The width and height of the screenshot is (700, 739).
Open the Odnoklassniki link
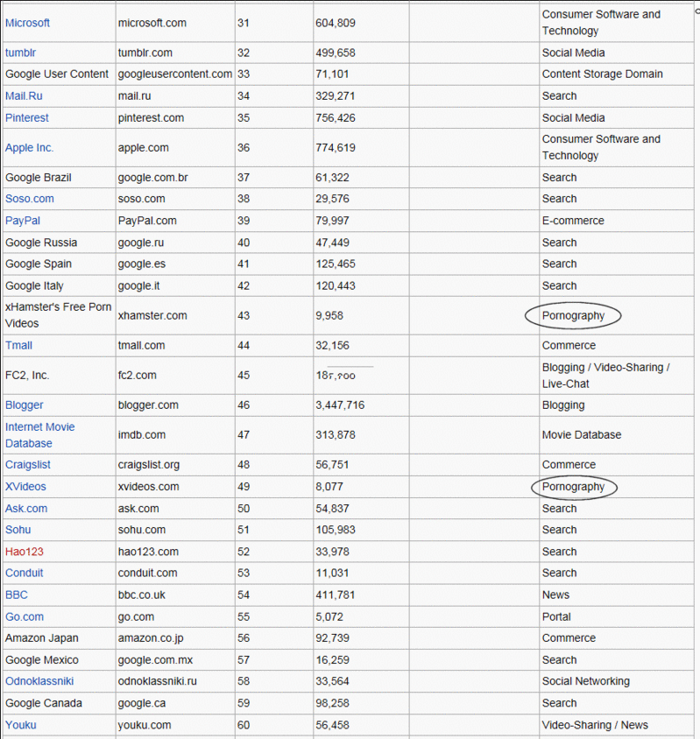(x=39, y=681)
